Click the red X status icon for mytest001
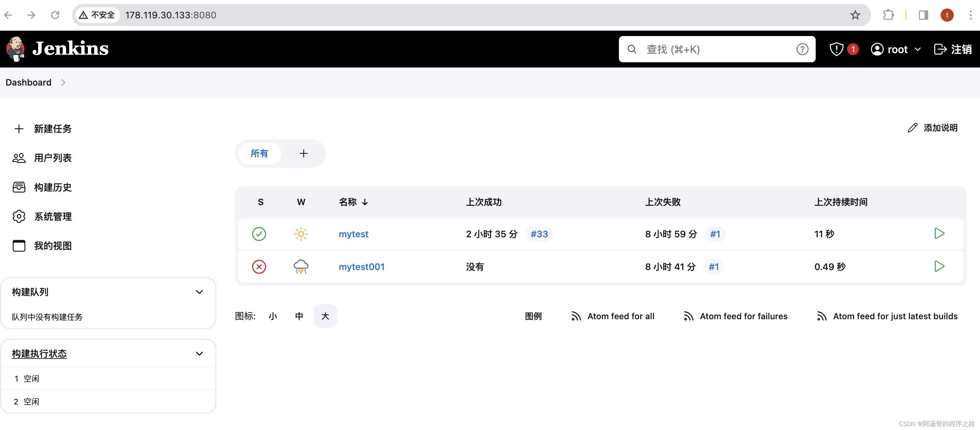The height and width of the screenshot is (430, 980). coord(259,267)
